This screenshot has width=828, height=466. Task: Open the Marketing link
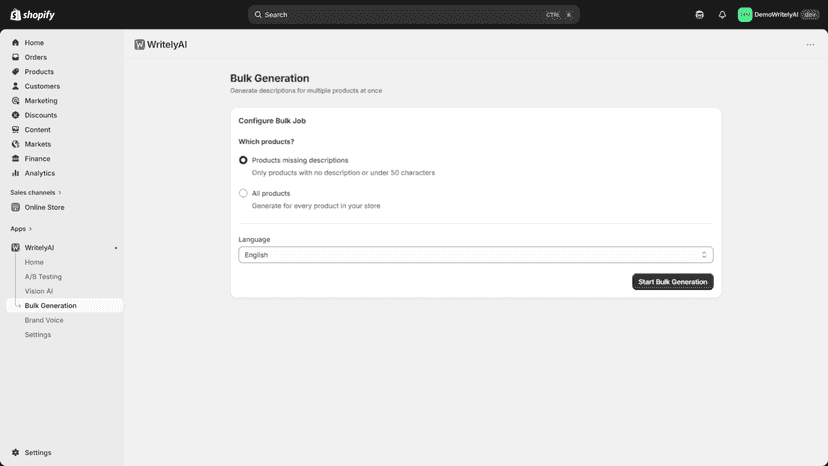(41, 101)
